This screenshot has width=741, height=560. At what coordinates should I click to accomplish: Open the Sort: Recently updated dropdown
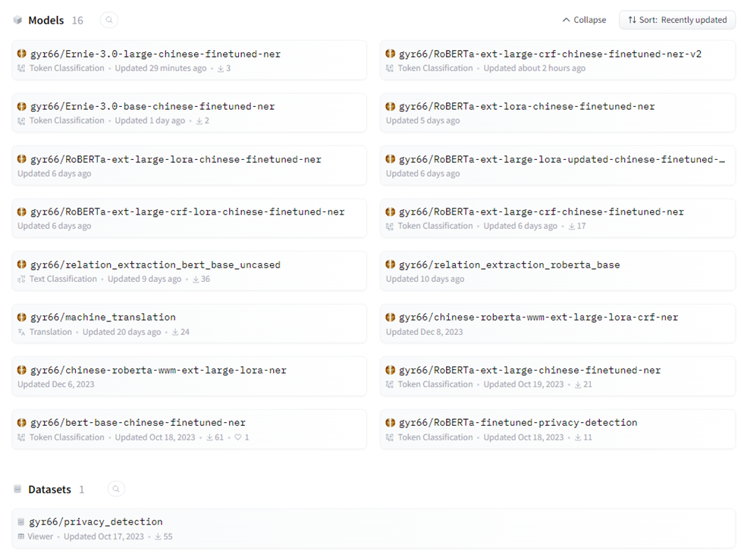[677, 20]
